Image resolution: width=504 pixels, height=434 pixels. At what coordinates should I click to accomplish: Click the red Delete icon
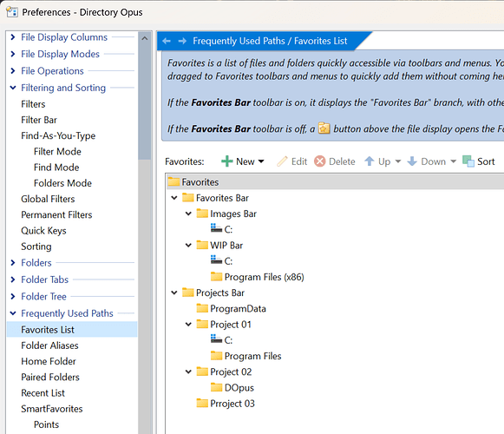point(320,161)
